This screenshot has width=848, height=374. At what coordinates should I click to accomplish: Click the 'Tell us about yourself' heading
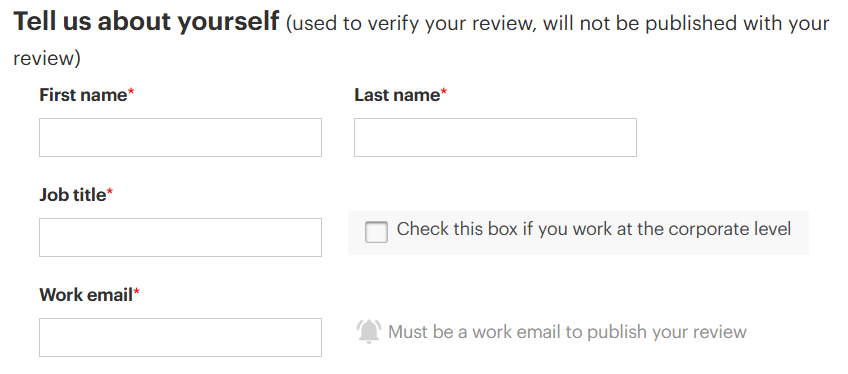[x=146, y=22]
